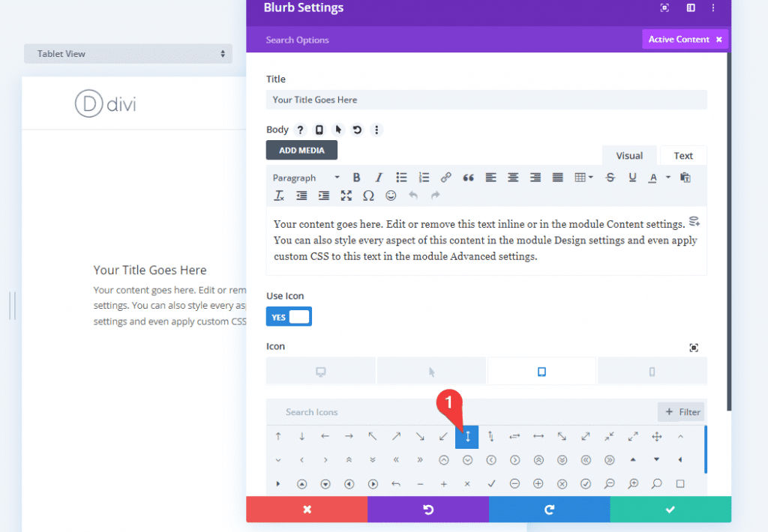768x532 pixels.
Task: Open icon Filter button
Action: coord(681,412)
